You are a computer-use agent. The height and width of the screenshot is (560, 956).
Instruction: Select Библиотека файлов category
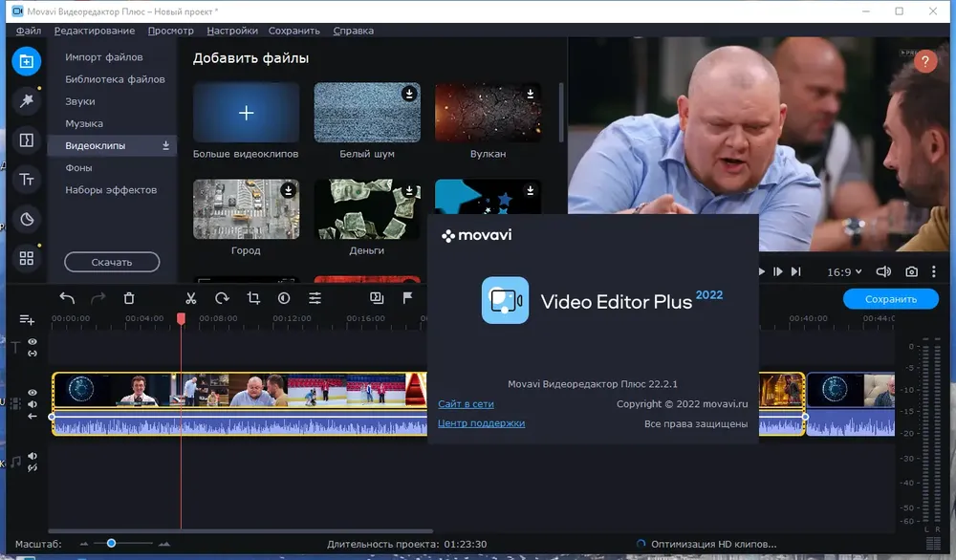pyautogui.click(x=115, y=79)
